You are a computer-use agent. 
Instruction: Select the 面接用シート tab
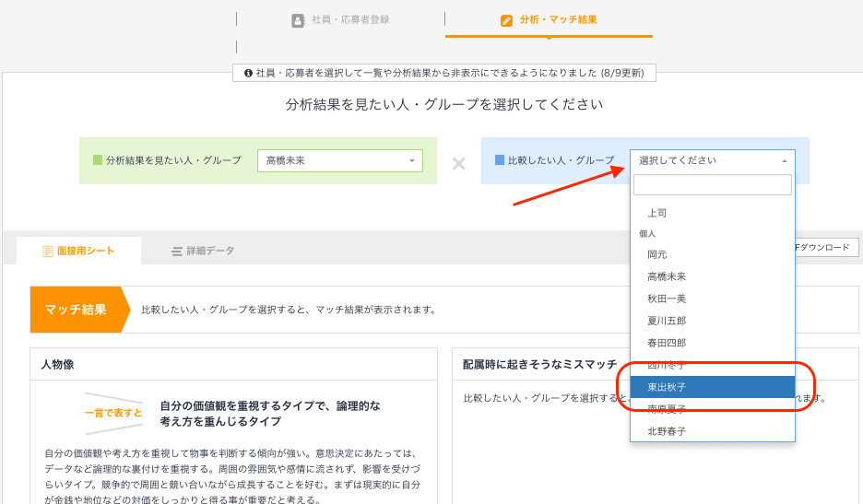(x=79, y=251)
